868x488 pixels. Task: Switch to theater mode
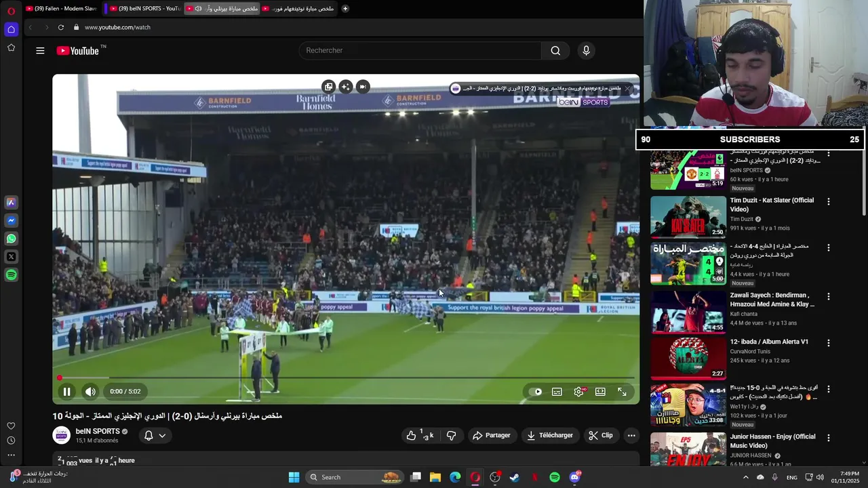[600, 392]
